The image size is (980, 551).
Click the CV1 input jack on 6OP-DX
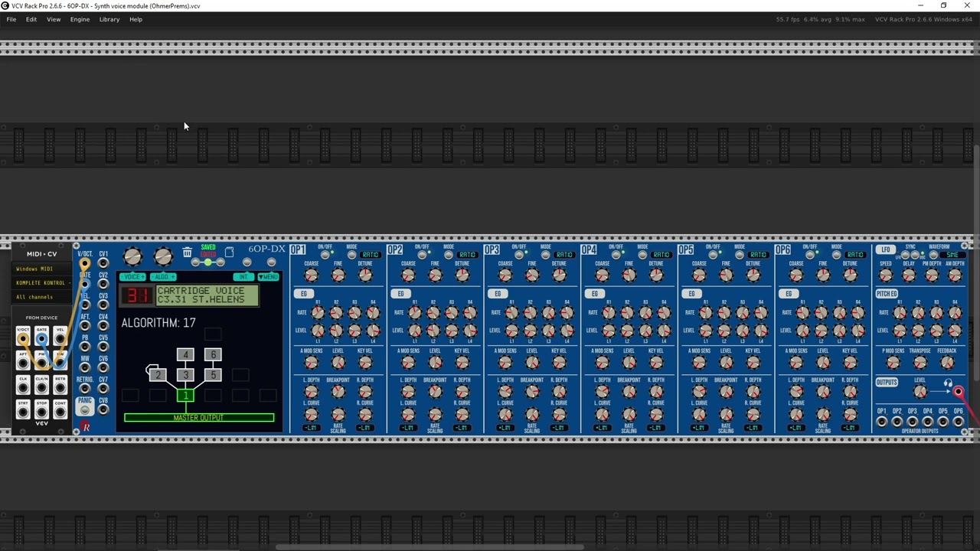pyautogui.click(x=103, y=263)
